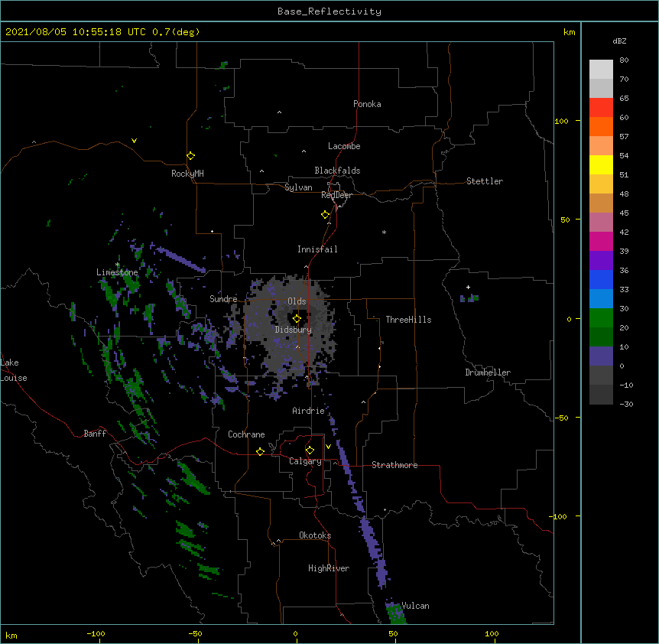Click the white asterisk marker east of Innisfail
The image size is (659, 644).
point(384,233)
